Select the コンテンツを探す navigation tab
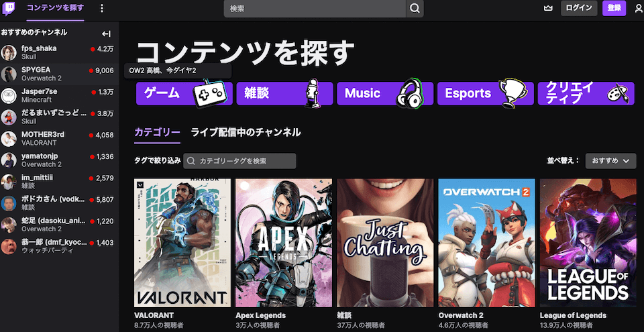Image resolution: width=644 pixels, height=332 pixels. [56, 8]
